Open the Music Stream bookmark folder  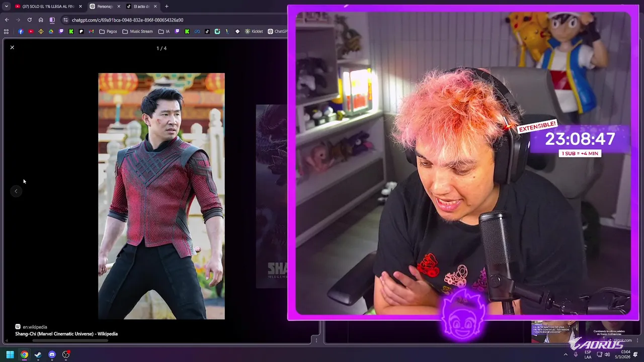pyautogui.click(x=138, y=31)
